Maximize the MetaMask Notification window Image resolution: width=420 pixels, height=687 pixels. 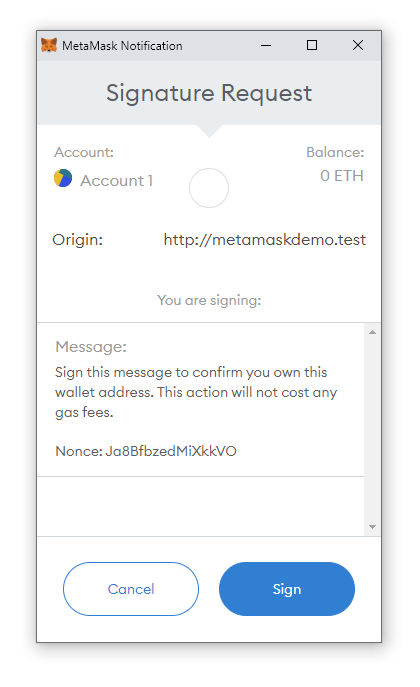(x=312, y=45)
